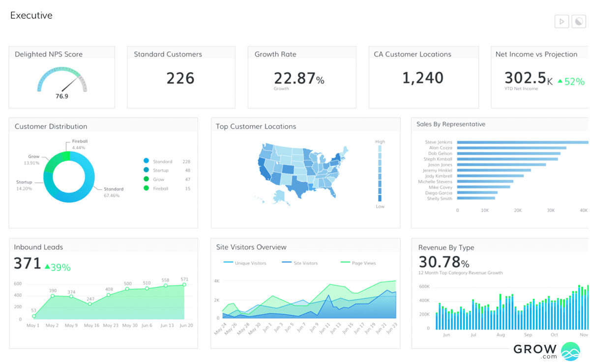Click the map High-Low color scale
The image size is (590, 364).
point(380,173)
